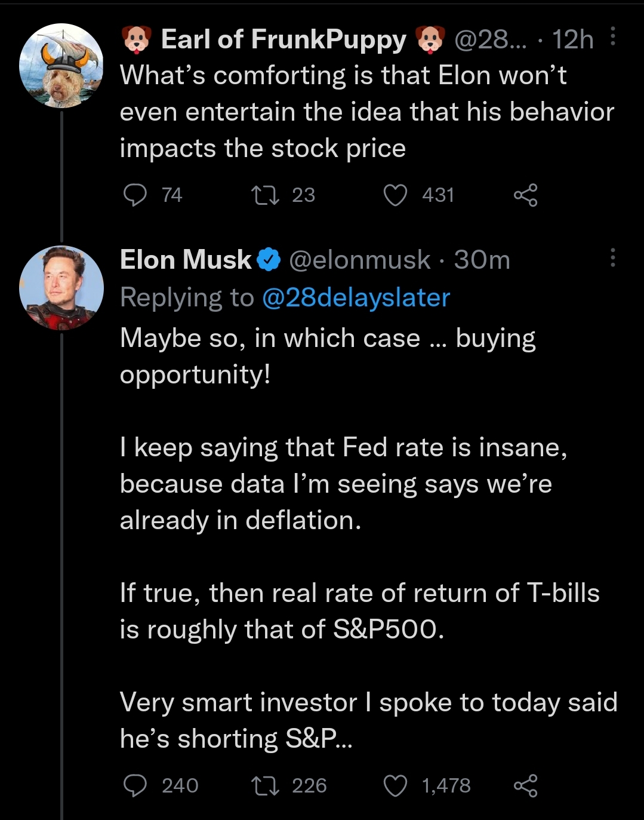Like Earl of FrunkPuppy's tweet
Screen dimensions: 644x820
click(x=395, y=195)
